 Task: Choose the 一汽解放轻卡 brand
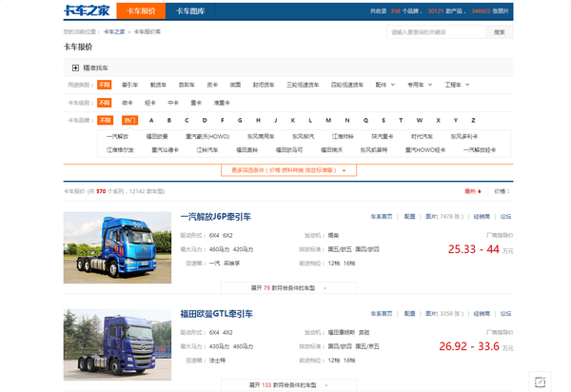coord(480,150)
